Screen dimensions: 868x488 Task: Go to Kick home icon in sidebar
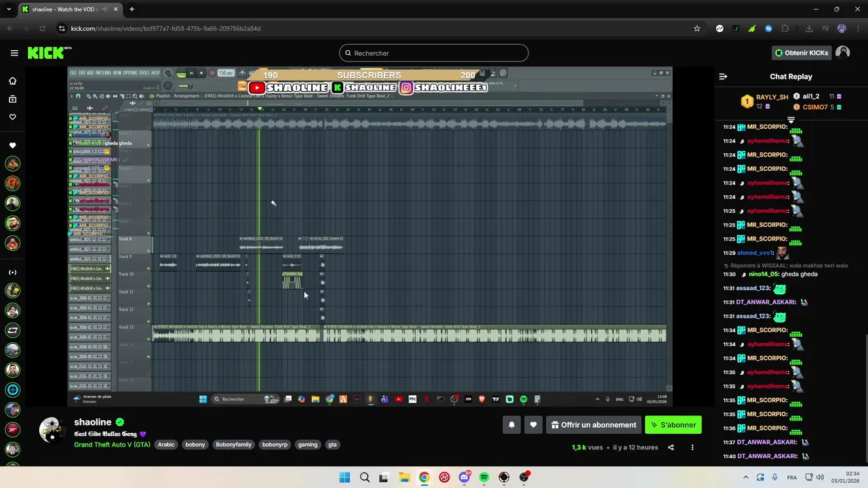tap(12, 81)
